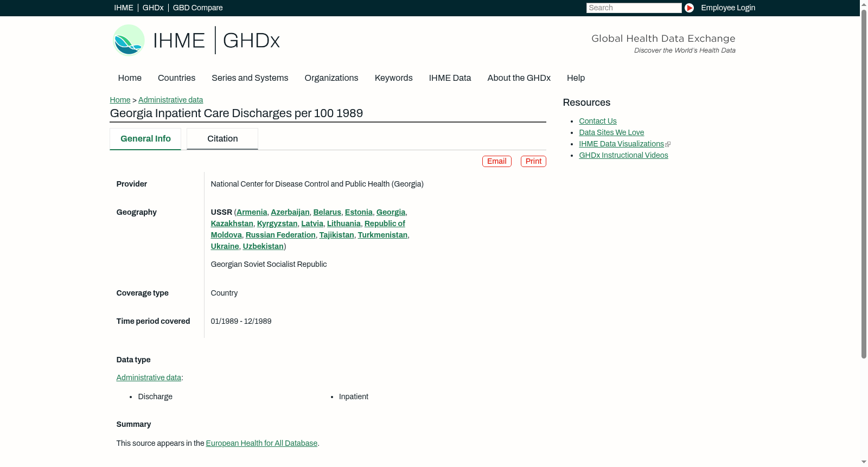
Task: Click the Administrative data link under Data type
Action: pos(149,378)
